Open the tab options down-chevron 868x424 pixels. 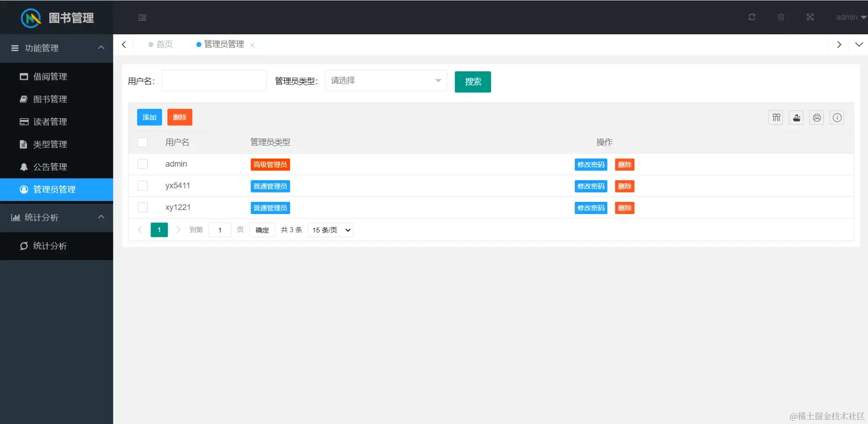(x=859, y=45)
